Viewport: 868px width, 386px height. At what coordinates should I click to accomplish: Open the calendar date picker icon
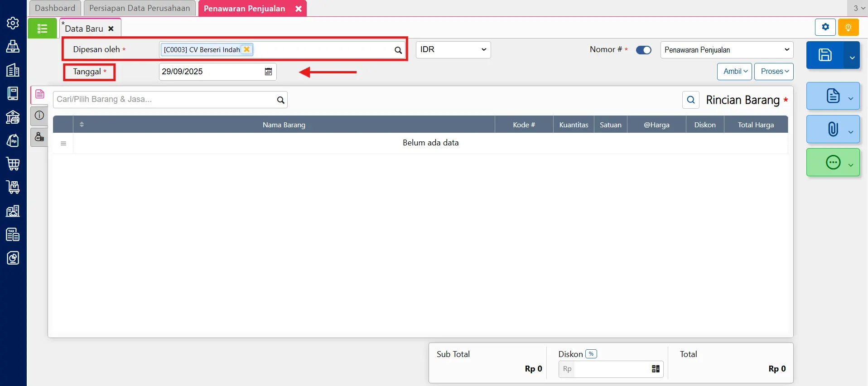[268, 72]
